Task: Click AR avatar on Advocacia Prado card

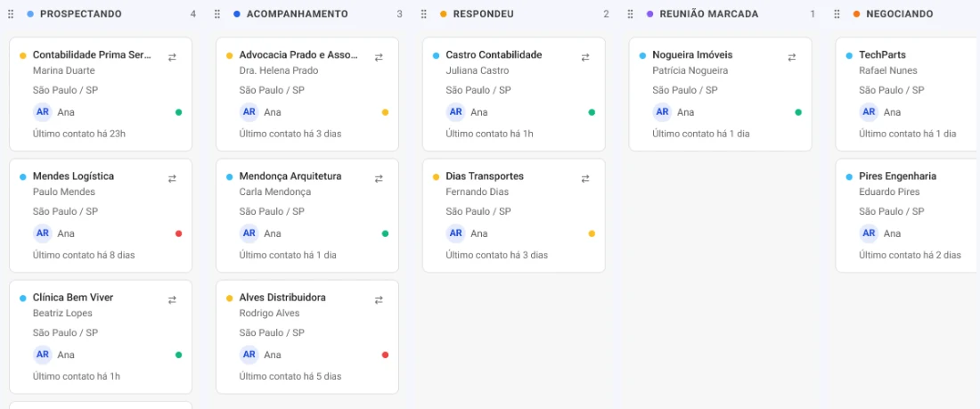Action: coord(249,112)
